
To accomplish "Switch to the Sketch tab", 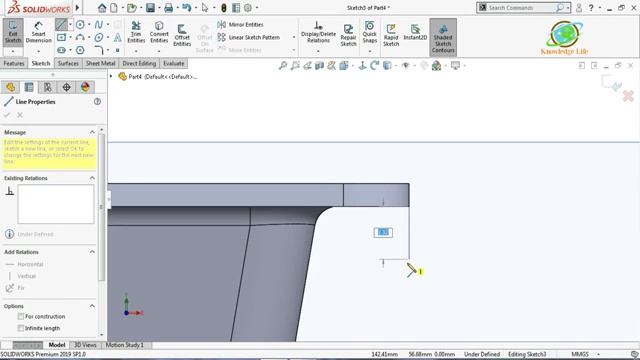I will click(41, 63).
